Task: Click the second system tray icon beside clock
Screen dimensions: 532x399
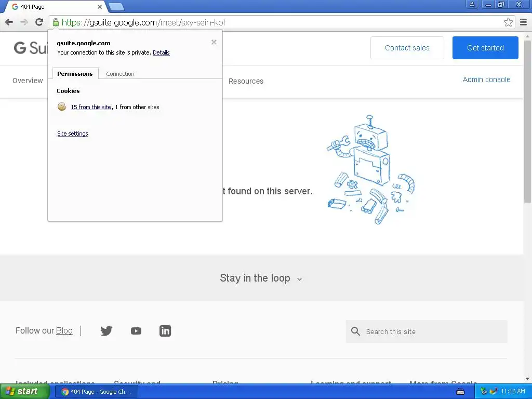Action: pos(494,391)
